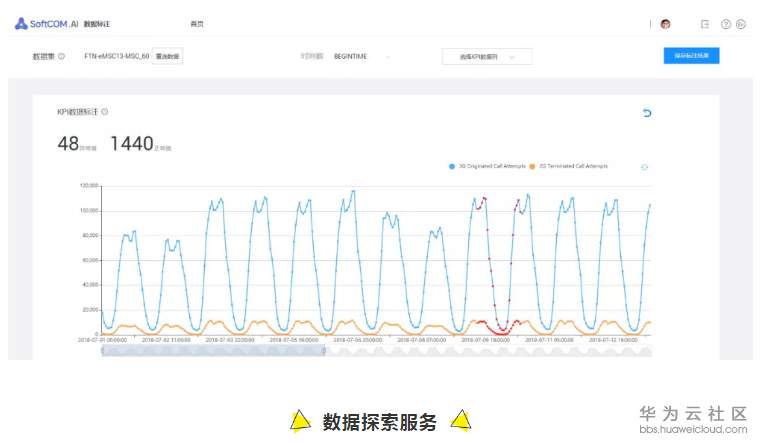This screenshot has width=761, height=444.
Task: Open the help question-mark icon
Action: coord(726,24)
